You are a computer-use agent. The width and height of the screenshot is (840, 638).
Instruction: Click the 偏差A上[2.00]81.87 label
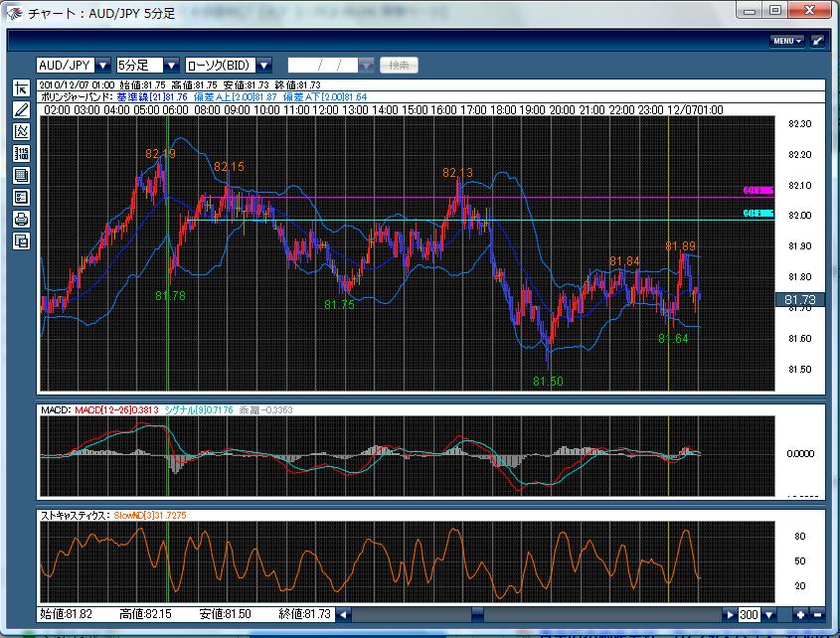click(235, 97)
